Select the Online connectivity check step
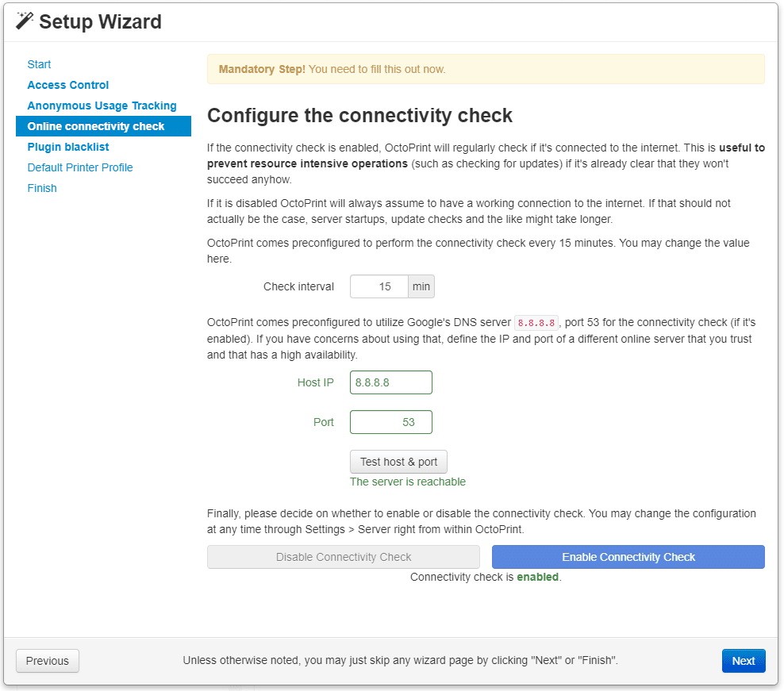The height and width of the screenshot is (691, 784). [96, 126]
